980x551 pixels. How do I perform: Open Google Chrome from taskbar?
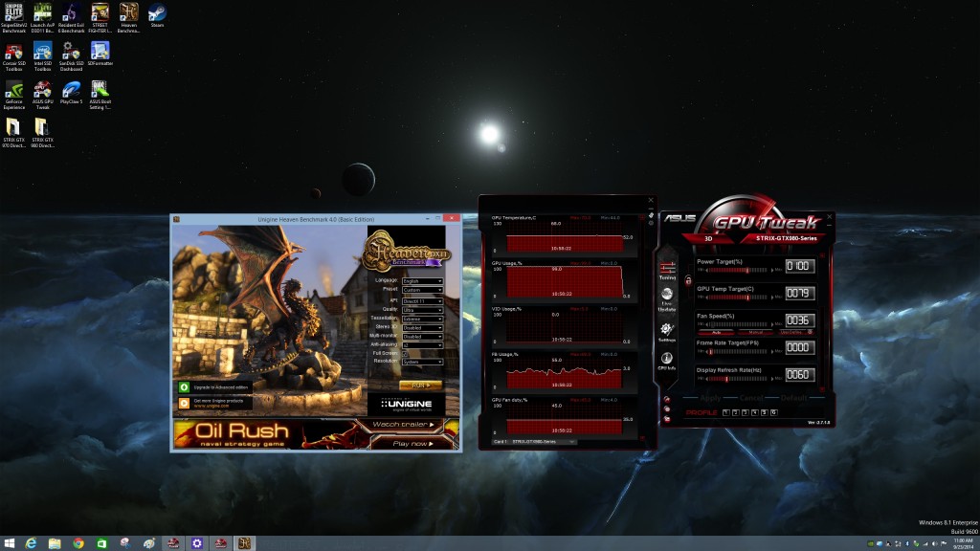[78, 543]
